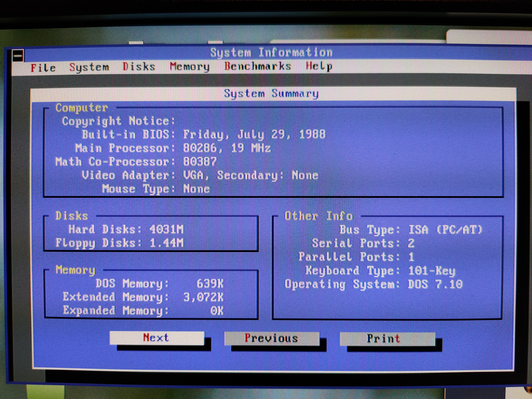Click the System Information title bar
This screenshot has height=399, width=532.
[x=271, y=52]
